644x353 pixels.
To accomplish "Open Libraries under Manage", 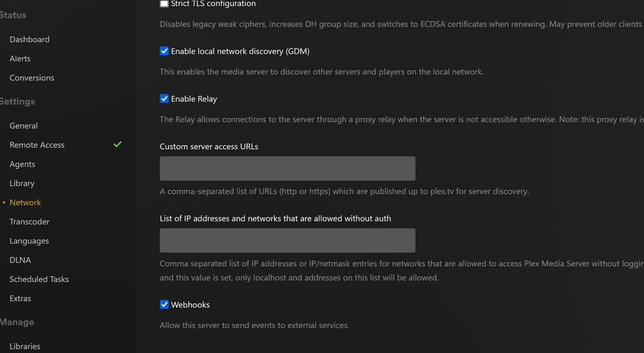I will 25,346.
